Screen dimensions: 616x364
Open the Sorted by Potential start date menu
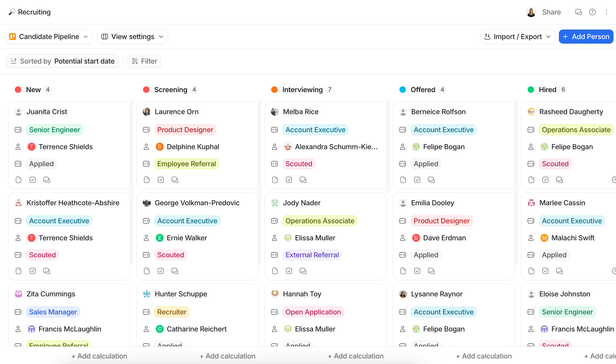pos(62,61)
